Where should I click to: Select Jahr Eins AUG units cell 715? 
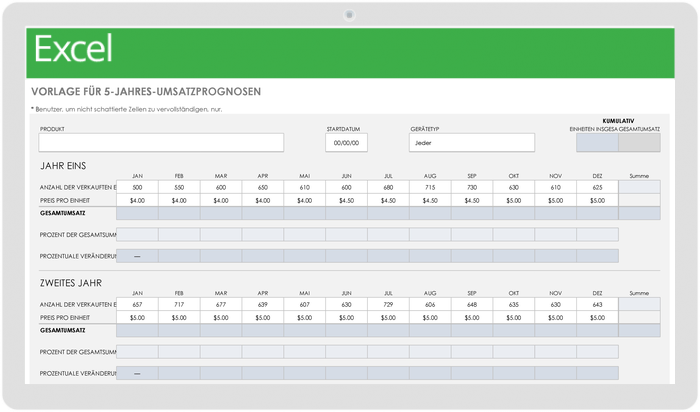pyautogui.click(x=430, y=187)
